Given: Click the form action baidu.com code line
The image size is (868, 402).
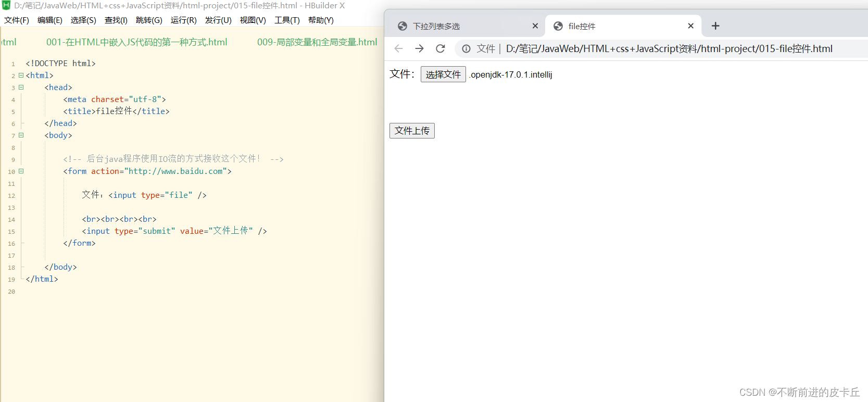Looking at the screenshot, I should click(x=147, y=171).
